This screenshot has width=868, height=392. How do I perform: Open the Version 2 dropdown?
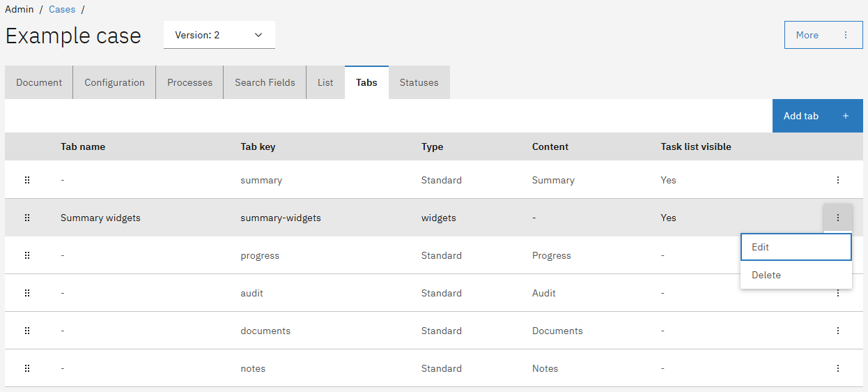219,35
